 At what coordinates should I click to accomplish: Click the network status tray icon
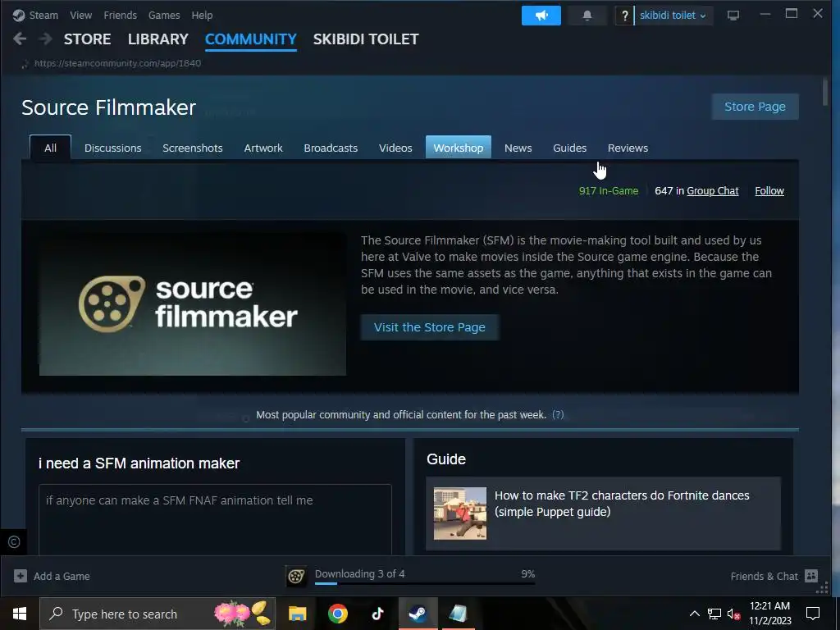click(x=714, y=614)
